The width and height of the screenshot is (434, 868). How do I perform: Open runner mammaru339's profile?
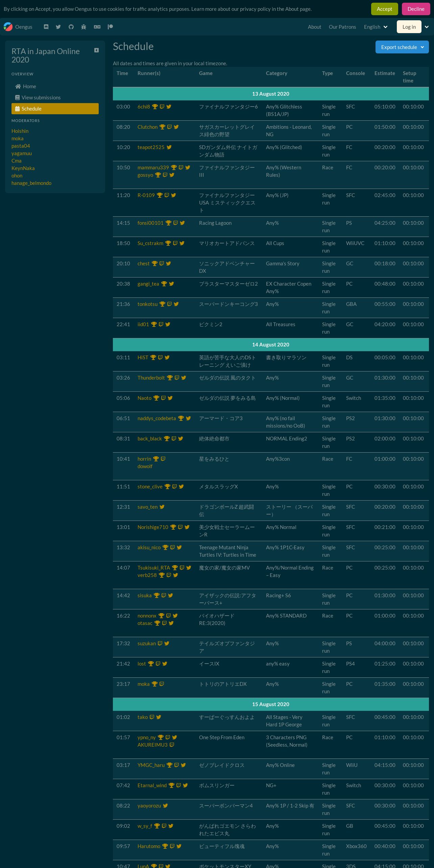(153, 167)
